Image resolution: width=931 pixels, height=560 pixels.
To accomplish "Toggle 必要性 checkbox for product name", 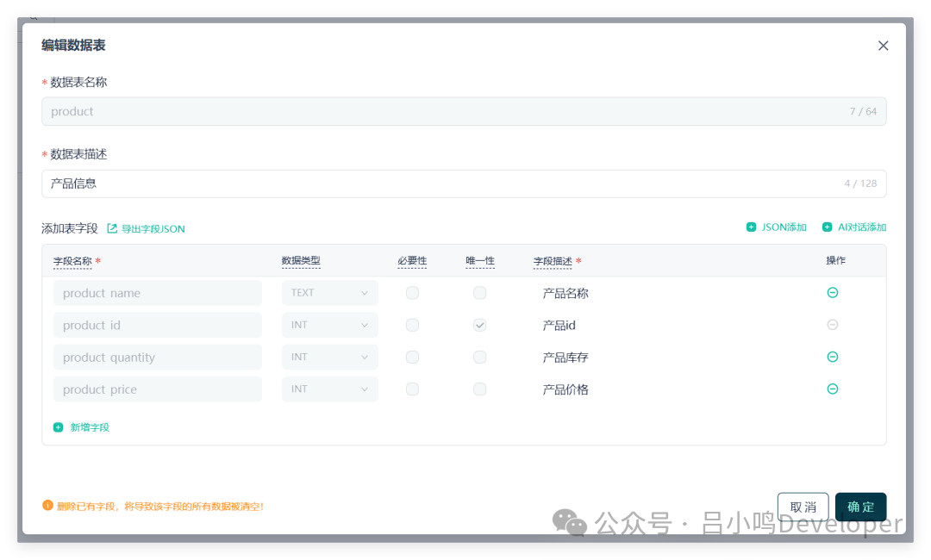I will [x=412, y=292].
